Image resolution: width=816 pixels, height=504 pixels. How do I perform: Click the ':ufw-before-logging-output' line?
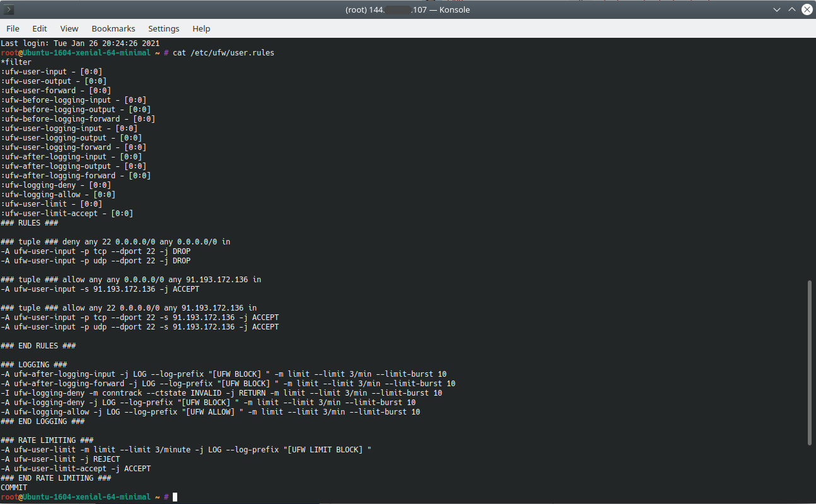(76, 110)
